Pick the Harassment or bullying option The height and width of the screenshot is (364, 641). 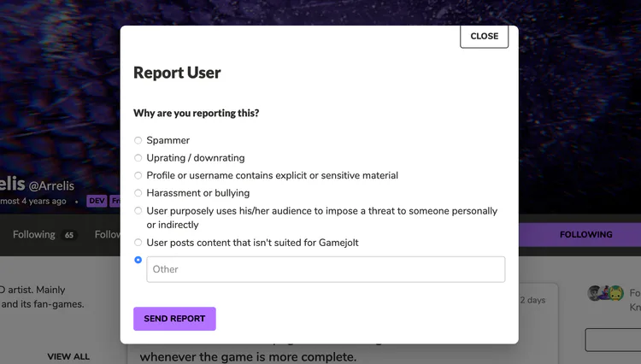138,193
